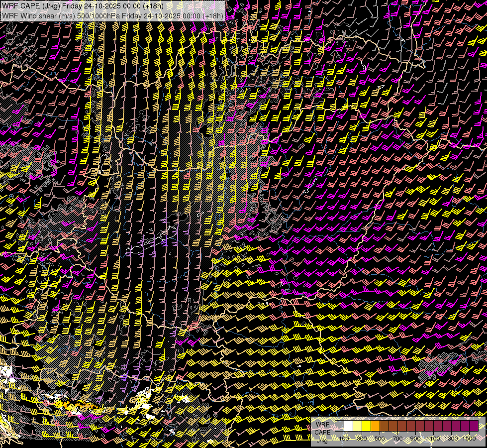Click the legend value 900
The height and width of the screenshot is (448, 487).
(415, 439)
